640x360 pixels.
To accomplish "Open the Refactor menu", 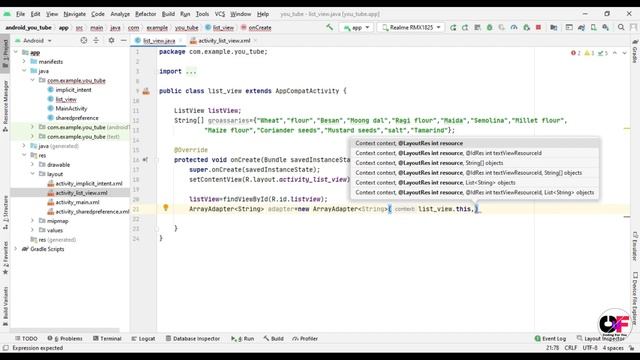I will pyautogui.click(x=145, y=14).
